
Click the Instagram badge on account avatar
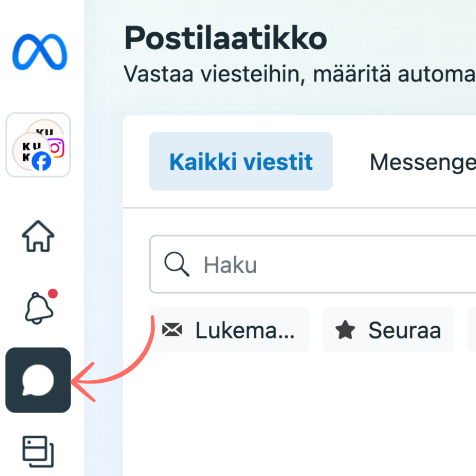(x=57, y=148)
